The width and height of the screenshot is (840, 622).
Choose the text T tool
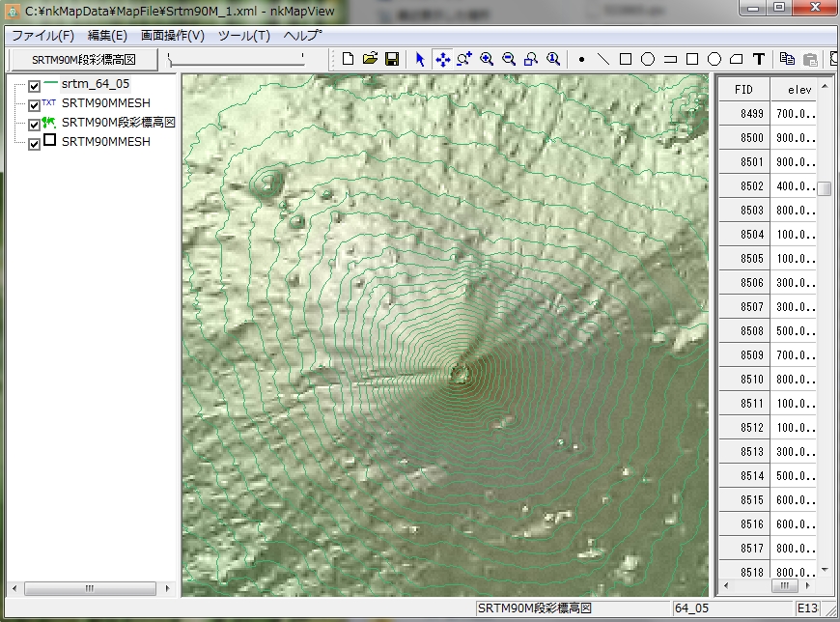(x=759, y=59)
